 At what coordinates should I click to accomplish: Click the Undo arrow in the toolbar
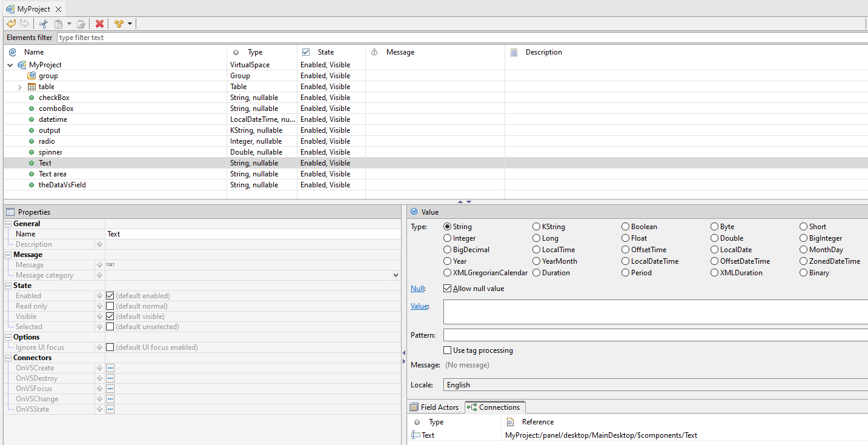pyautogui.click(x=11, y=24)
